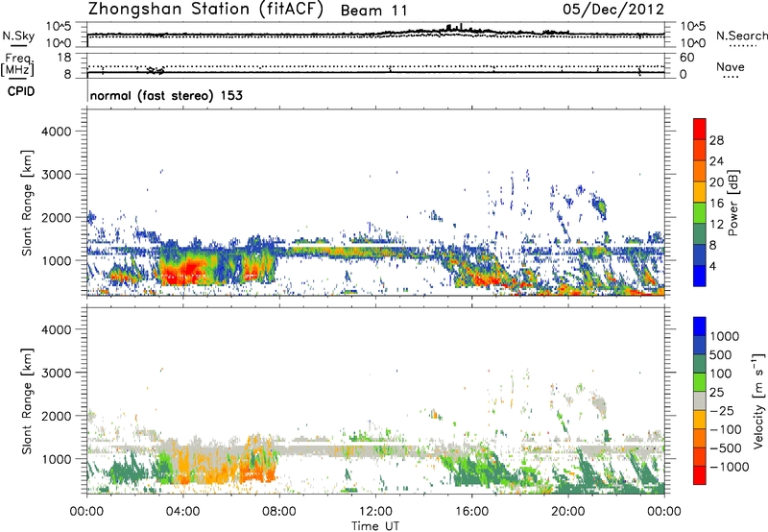This screenshot has width=768, height=532.
Task: Click the Zhongshan Station (fitACF) title
Action: click(205, 10)
